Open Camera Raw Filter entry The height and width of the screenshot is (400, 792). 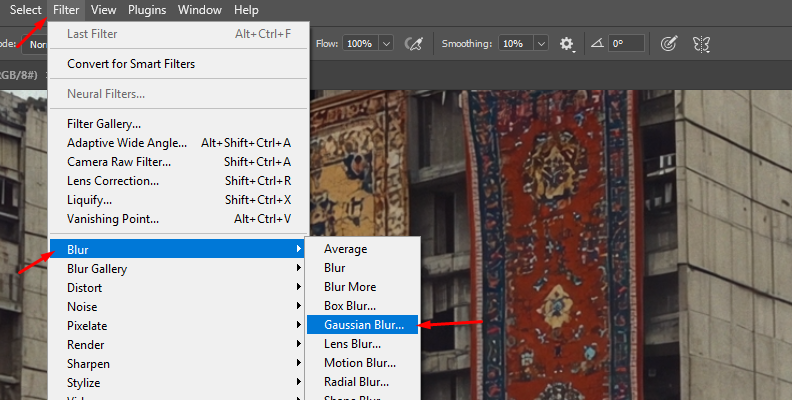[x=119, y=162]
